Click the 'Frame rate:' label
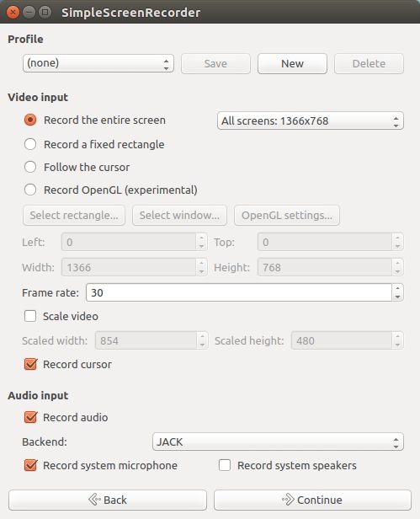Viewport: 420px width, 519px height. [x=51, y=292]
